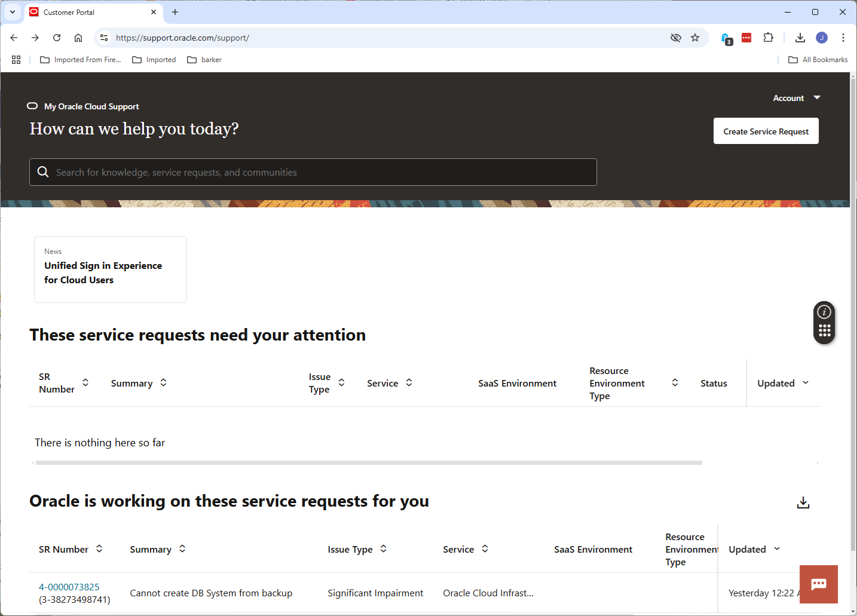Image resolution: width=857 pixels, height=616 pixels.
Task: Toggle sort on the Issue Type column
Action: [341, 382]
